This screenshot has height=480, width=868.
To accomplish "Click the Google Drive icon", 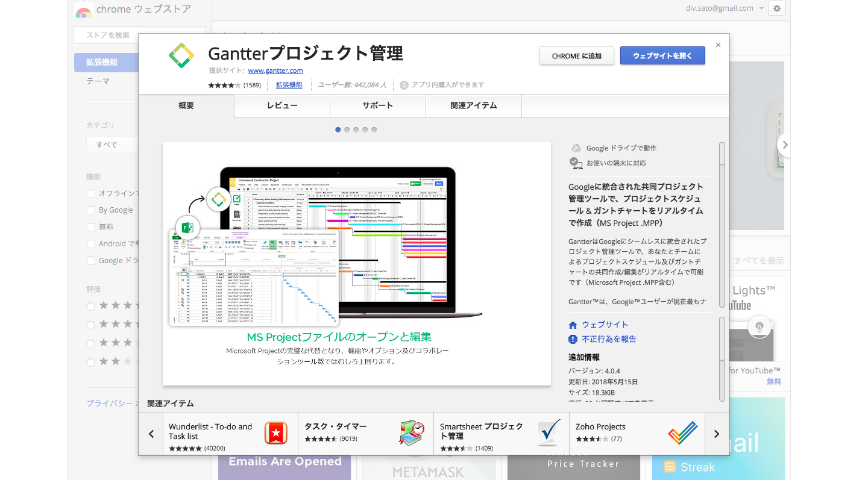I will click(576, 148).
